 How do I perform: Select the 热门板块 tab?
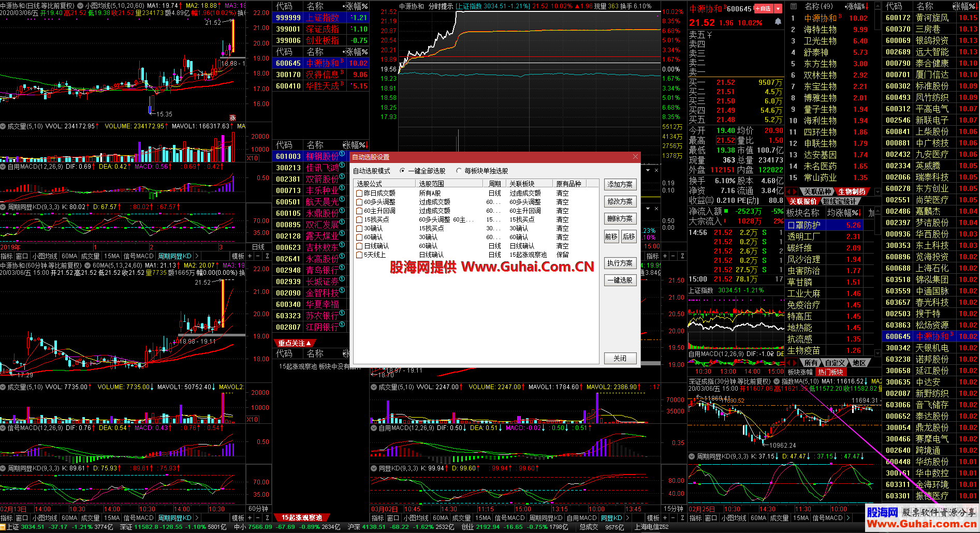click(830, 372)
